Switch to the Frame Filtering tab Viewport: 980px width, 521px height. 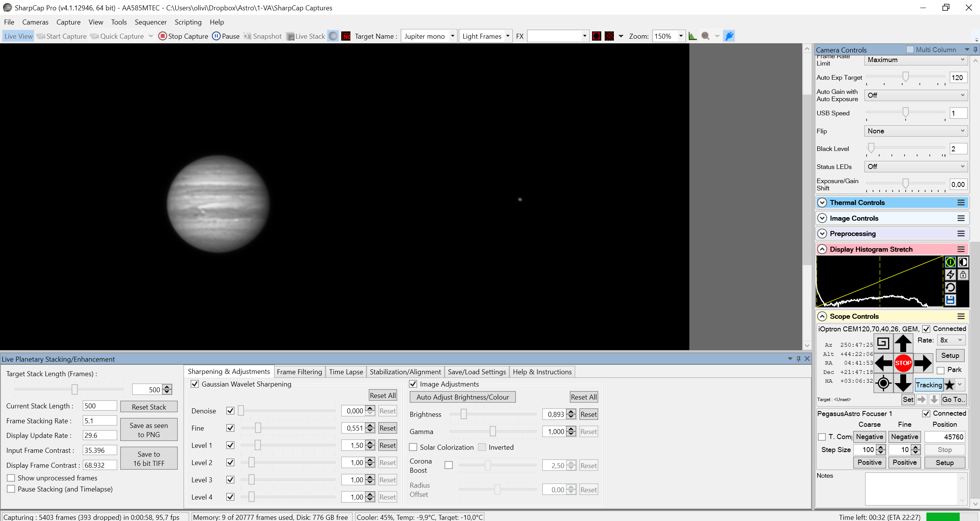(x=299, y=372)
